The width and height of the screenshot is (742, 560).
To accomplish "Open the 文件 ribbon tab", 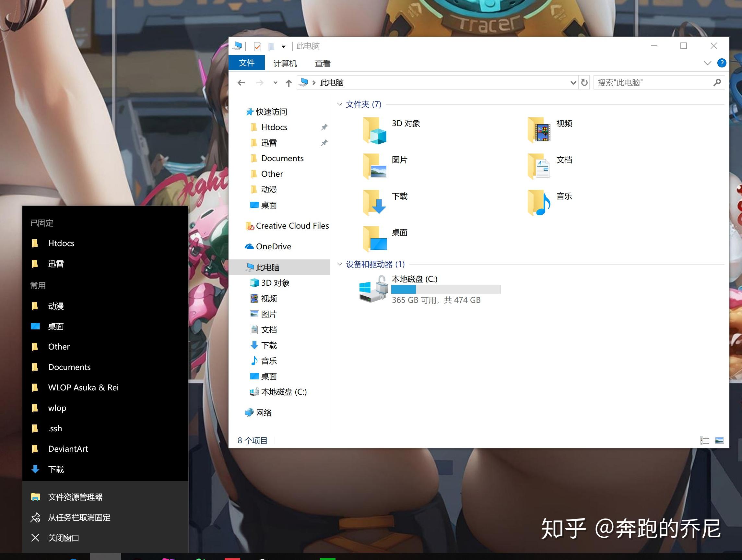I will 247,63.
